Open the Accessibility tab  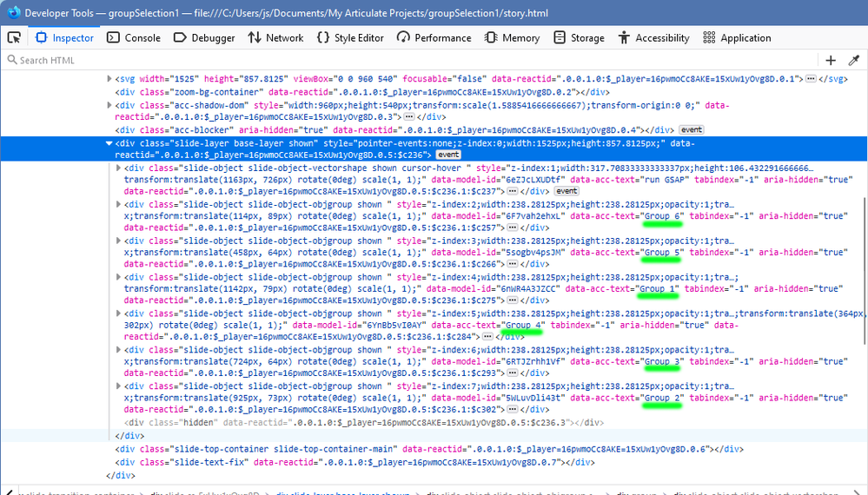(x=653, y=37)
